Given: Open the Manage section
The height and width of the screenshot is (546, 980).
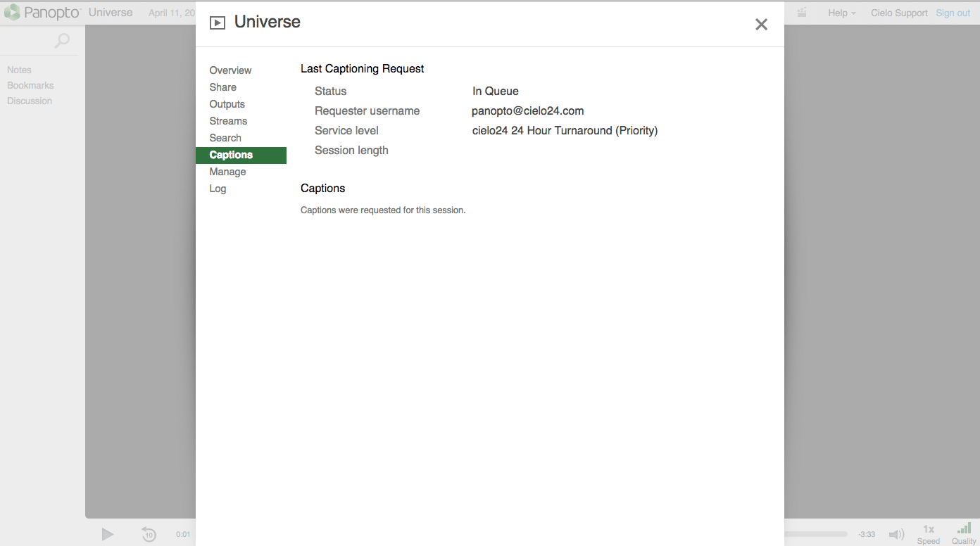Looking at the screenshot, I should tap(227, 172).
